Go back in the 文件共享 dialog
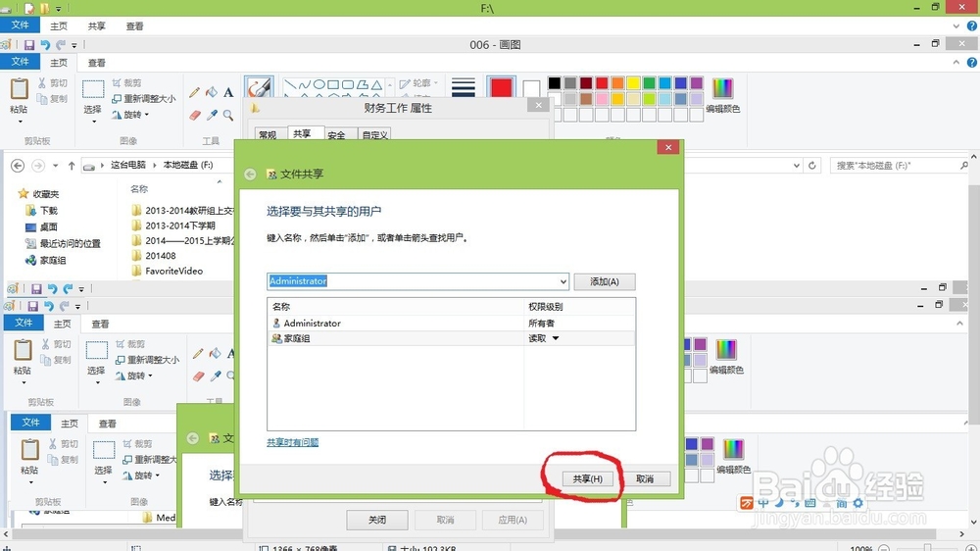 point(250,175)
